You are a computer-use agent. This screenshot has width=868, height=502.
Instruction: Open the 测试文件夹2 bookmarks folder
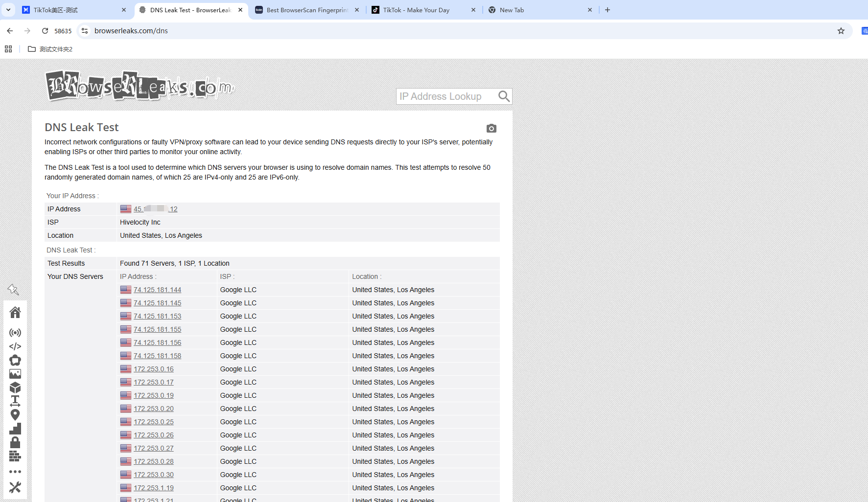tap(50, 49)
